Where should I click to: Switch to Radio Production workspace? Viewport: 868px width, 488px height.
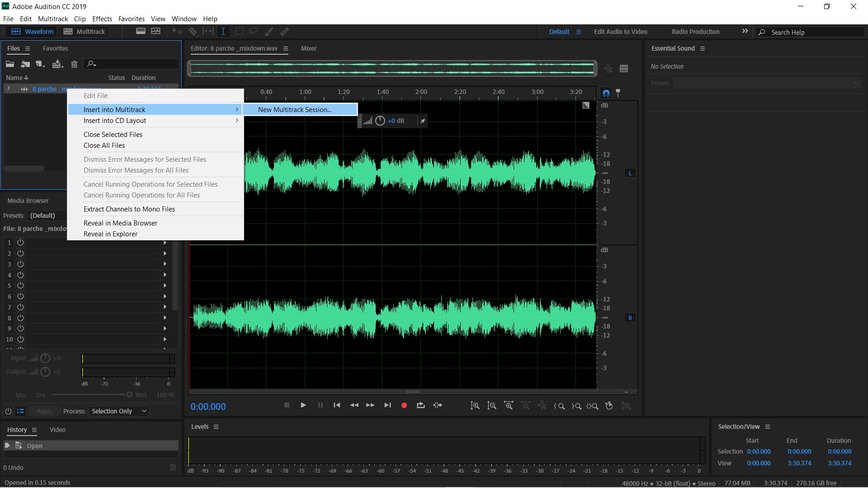[x=695, y=32]
